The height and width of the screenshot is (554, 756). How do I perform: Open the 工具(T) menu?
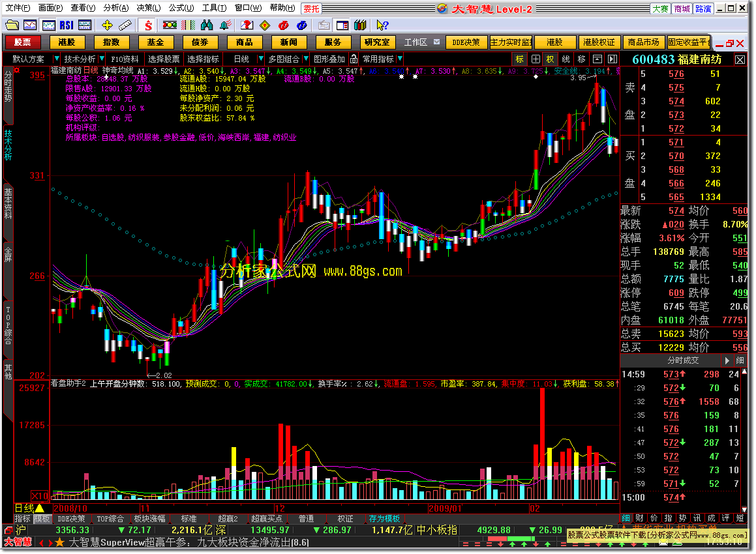(214, 8)
